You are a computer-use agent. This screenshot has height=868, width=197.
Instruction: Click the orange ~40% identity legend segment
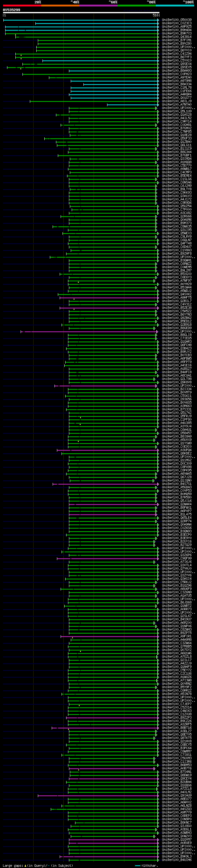coord(60,6)
